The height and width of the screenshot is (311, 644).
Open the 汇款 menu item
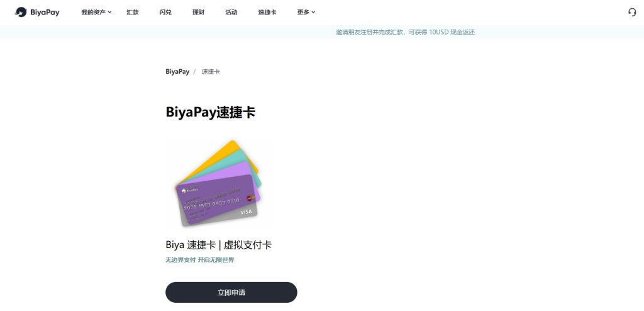(133, 13)
